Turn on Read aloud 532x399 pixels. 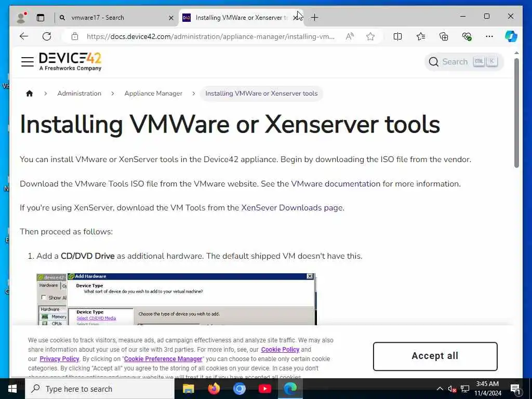pyautogui.click(x=350, y=36)
